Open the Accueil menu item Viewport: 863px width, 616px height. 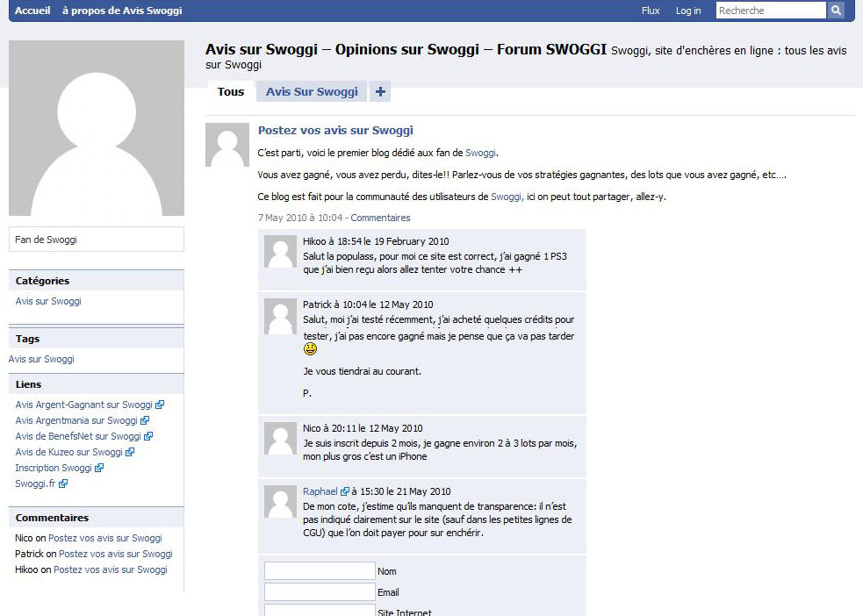pyautogui.click(x=32, y=11)
